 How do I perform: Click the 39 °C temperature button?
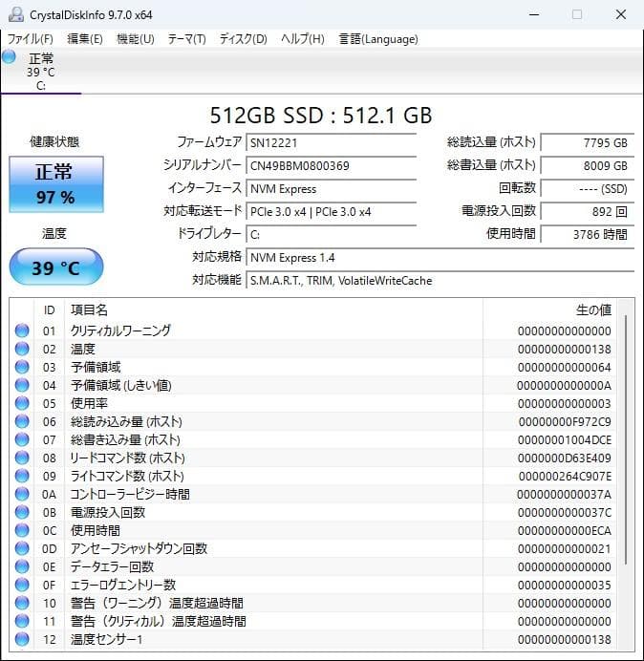[x=56, y=267]
